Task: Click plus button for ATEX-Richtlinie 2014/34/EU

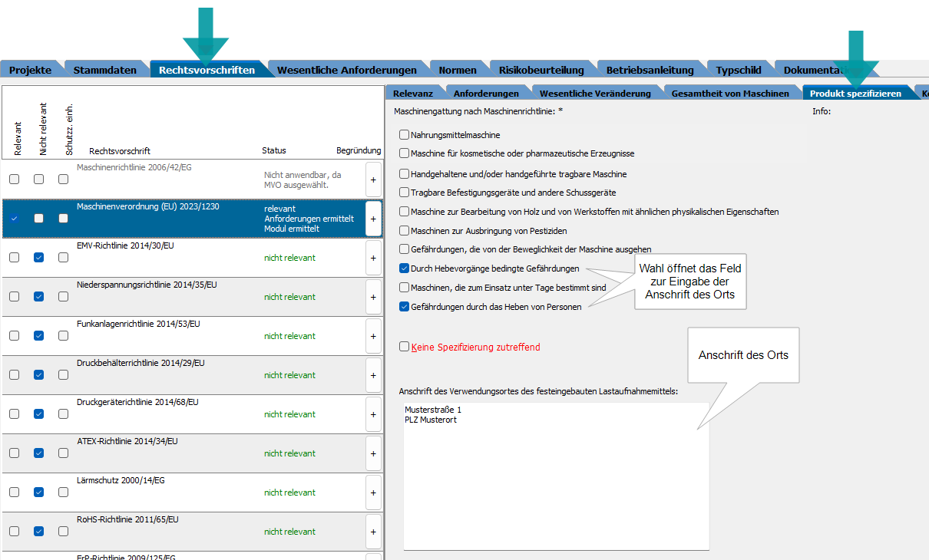Action: (x=373, y=453)
